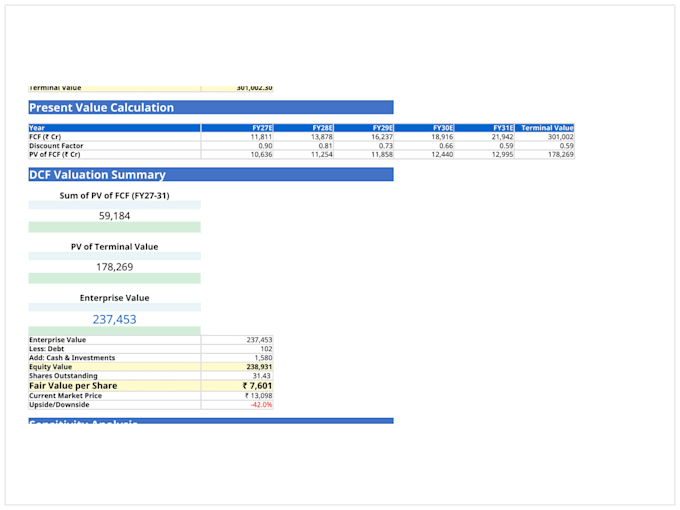The width and height of the screenshot is (680, 510).
Task: Click the blue 237,453 enterprise value figure
Action: [114, 320]
